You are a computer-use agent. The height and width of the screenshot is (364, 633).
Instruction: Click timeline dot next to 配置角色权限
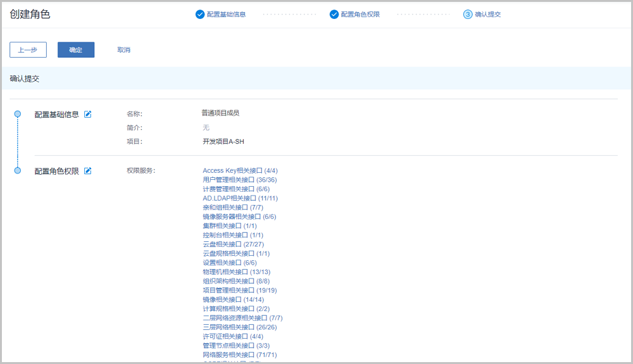tap(18, 170)
